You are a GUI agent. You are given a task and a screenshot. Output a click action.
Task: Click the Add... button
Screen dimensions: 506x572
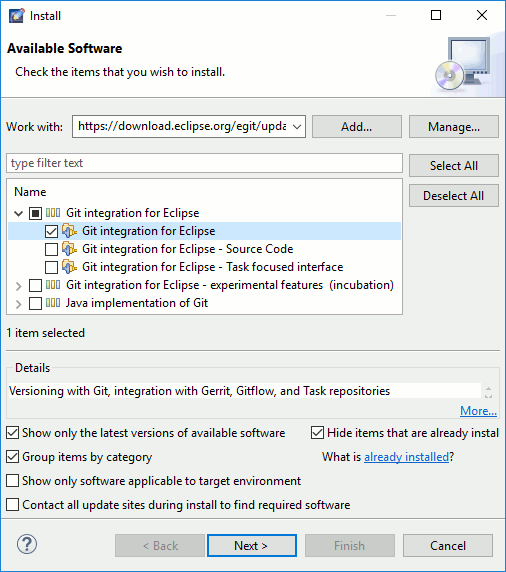[357, 127]
